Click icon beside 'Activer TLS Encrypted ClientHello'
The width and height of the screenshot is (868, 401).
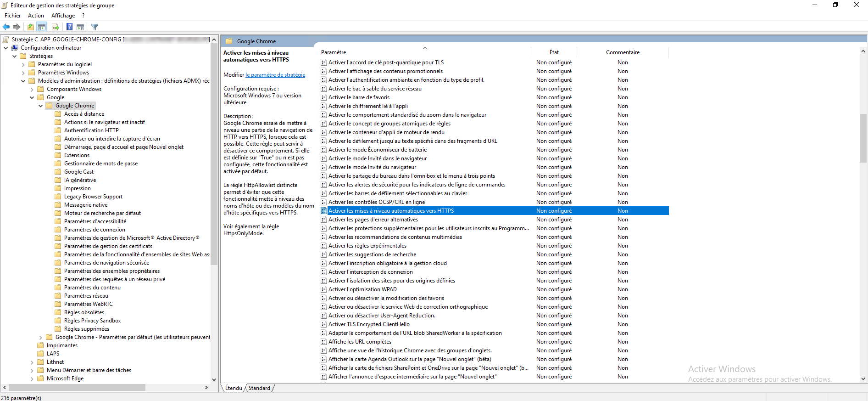point(324,324)
